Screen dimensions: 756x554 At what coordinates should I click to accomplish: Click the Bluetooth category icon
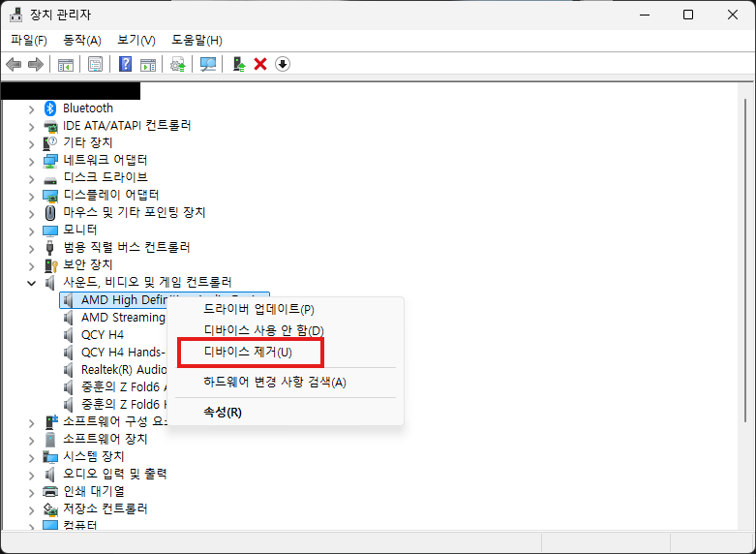(x=50, y=108)
